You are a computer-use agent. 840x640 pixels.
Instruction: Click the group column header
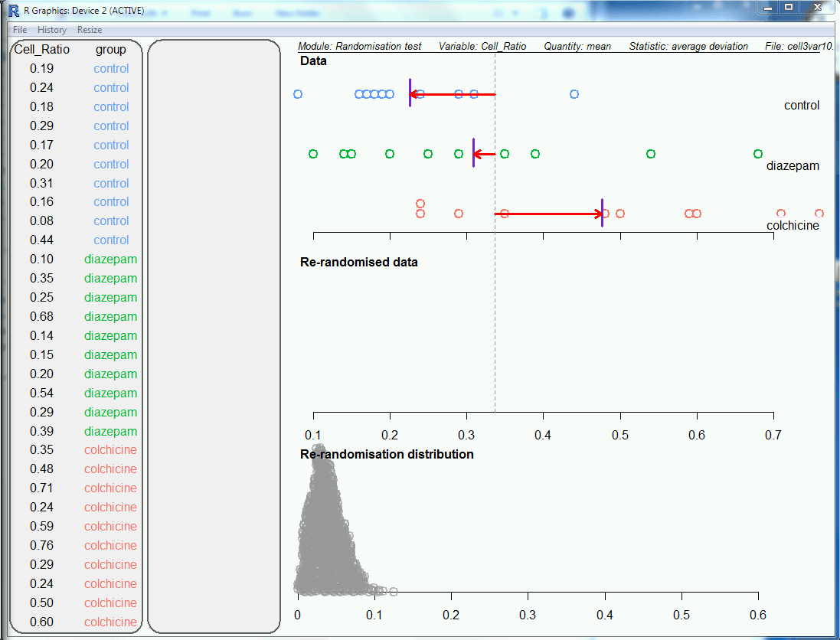tap(111, 50)
